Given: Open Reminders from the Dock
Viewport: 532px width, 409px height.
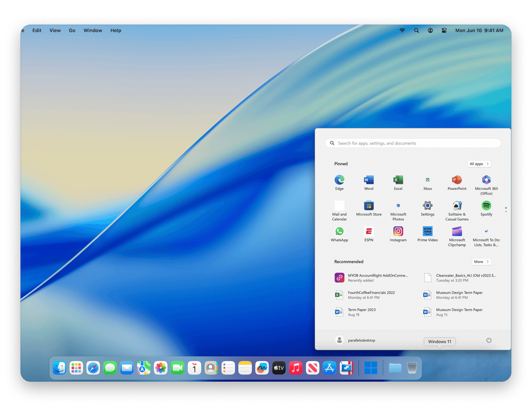Looking at the screenshot, I should point(228,368).
